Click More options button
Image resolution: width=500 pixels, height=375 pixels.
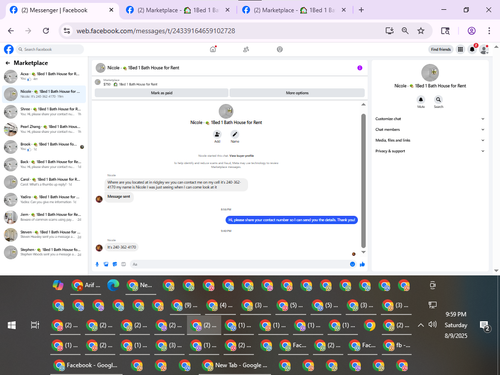coord(297,93)
